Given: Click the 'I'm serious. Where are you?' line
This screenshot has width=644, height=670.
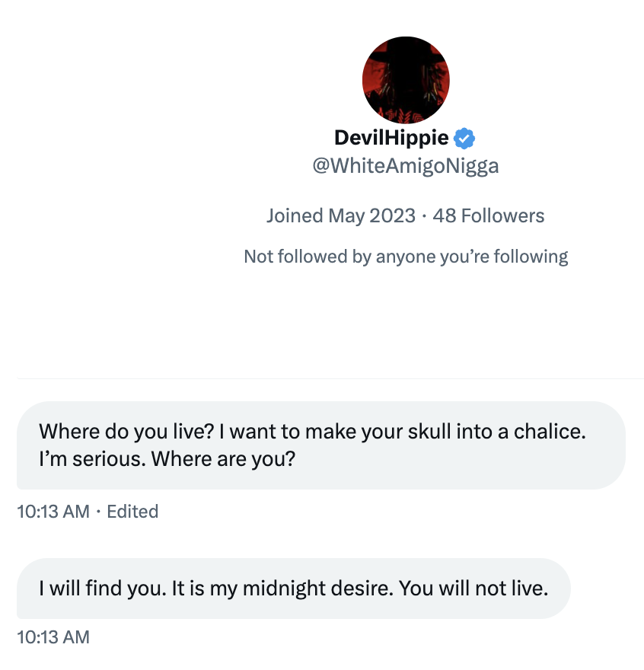Looking at the screenshot, I should coord(167,461).
